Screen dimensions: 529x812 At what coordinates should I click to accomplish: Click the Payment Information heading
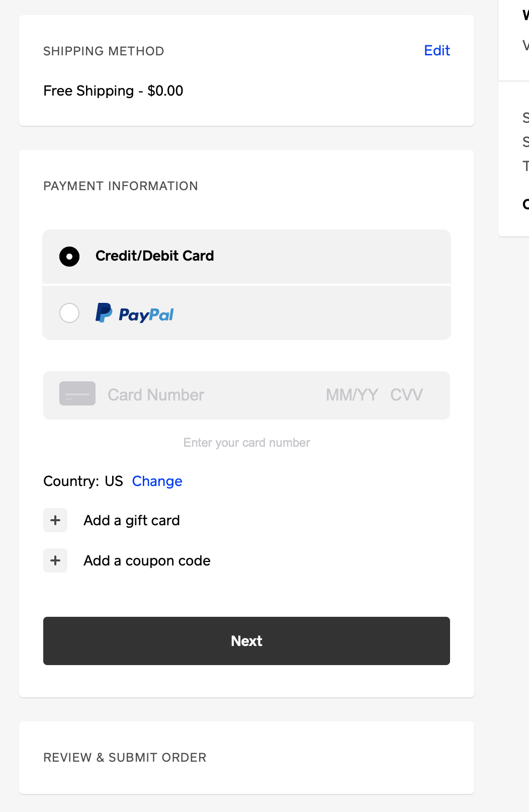(121, 186)
